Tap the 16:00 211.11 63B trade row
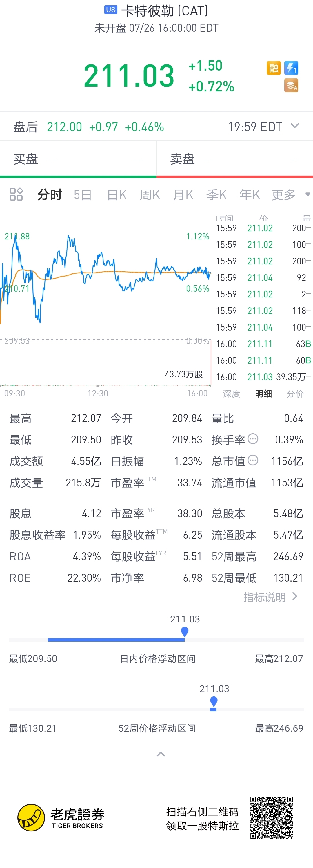Screen dimensions: 313x868 click(x=263, y=344)
